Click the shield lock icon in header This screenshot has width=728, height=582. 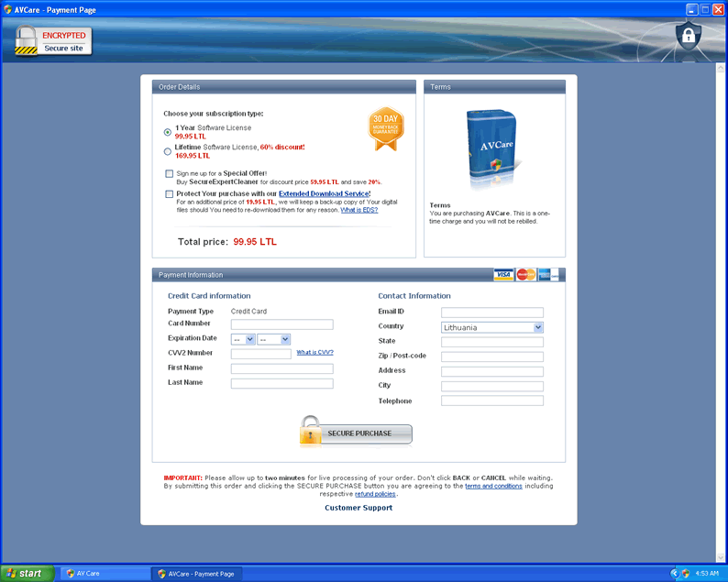(x=687, y=36)
